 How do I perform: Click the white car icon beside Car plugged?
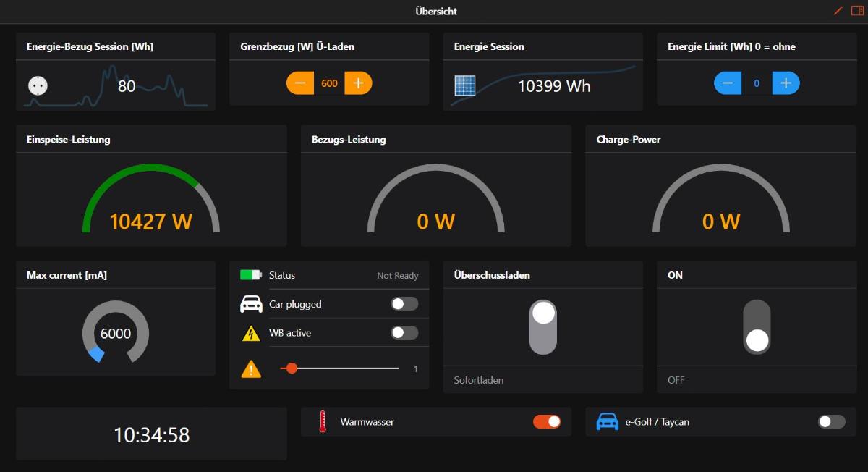click(251, 304)
